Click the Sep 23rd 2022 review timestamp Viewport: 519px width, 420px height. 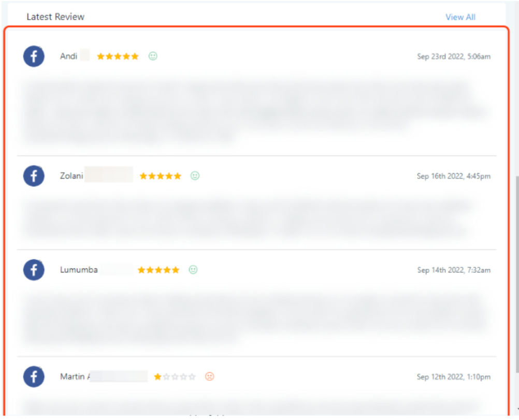(x=454, y=56)
